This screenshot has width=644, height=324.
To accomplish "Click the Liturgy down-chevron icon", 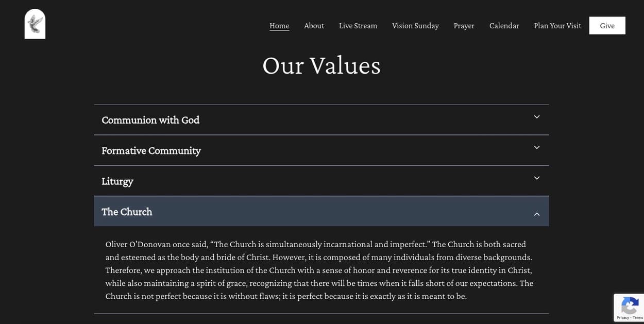I will click(x=536, y=178).
